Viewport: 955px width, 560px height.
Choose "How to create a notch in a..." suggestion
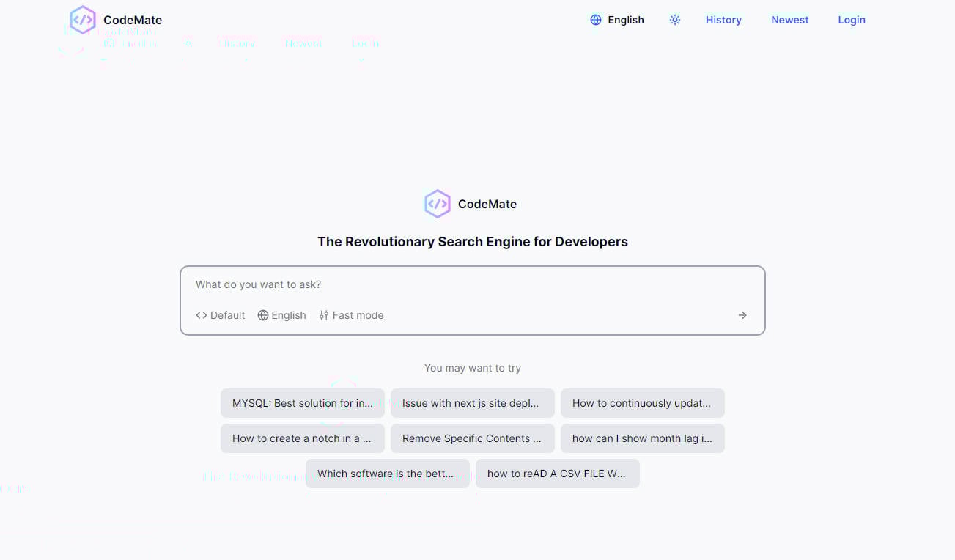point(302,438)
